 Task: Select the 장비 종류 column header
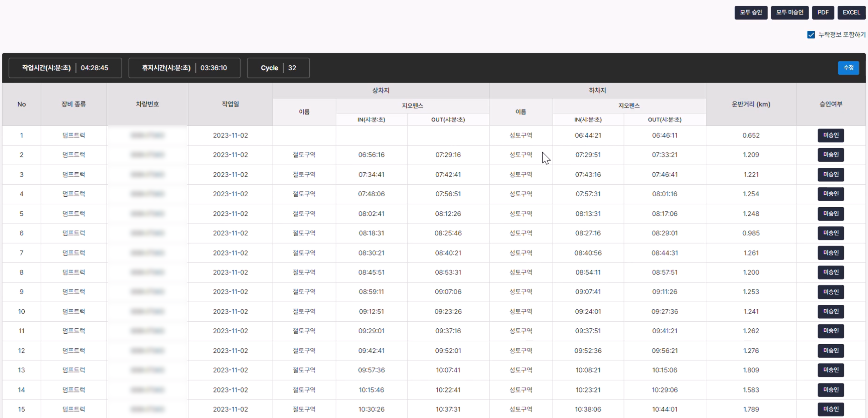73,104
